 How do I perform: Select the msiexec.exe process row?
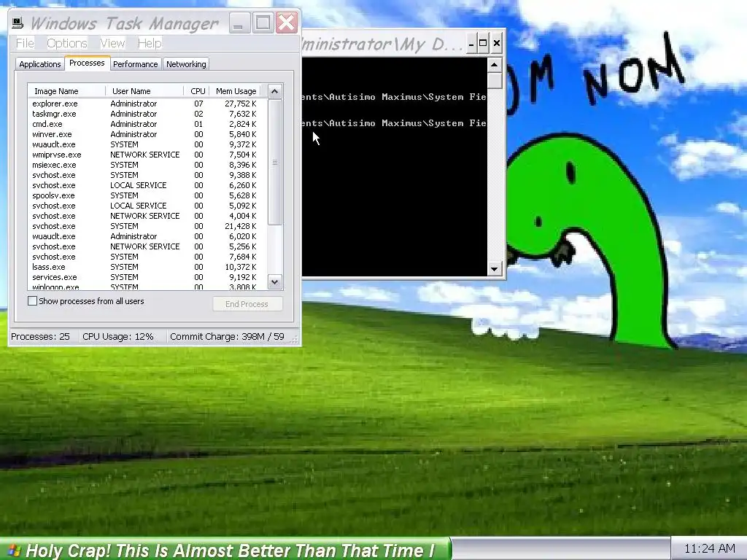(x=146, y=165)
